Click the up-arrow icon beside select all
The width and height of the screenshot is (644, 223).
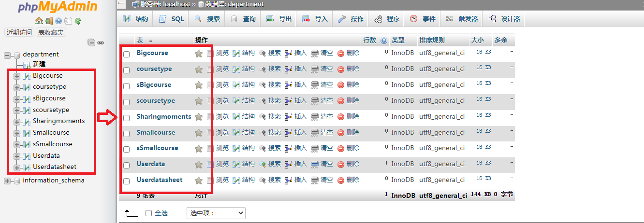[131, 213]
